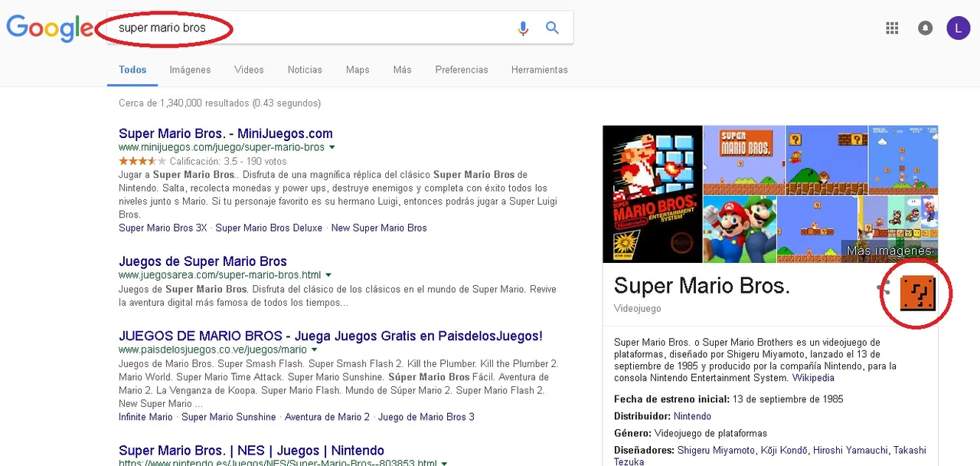Go to the Maps tab

point(358,70)
